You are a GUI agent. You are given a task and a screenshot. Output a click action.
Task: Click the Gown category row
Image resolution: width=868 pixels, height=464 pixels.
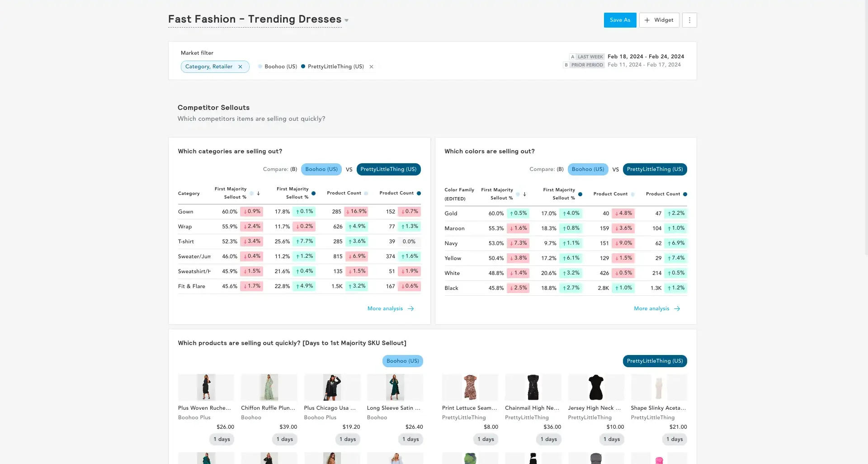point(299,212)
